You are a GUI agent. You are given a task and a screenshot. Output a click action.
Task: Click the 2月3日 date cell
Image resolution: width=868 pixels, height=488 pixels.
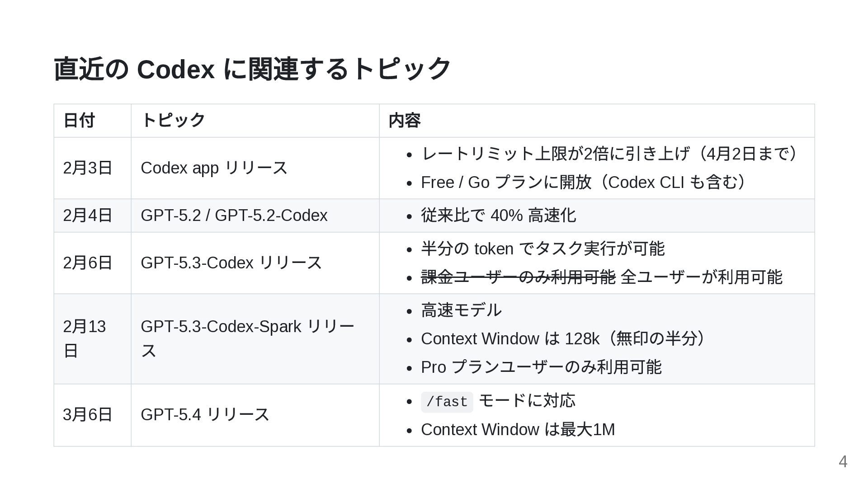pos(93,168)
